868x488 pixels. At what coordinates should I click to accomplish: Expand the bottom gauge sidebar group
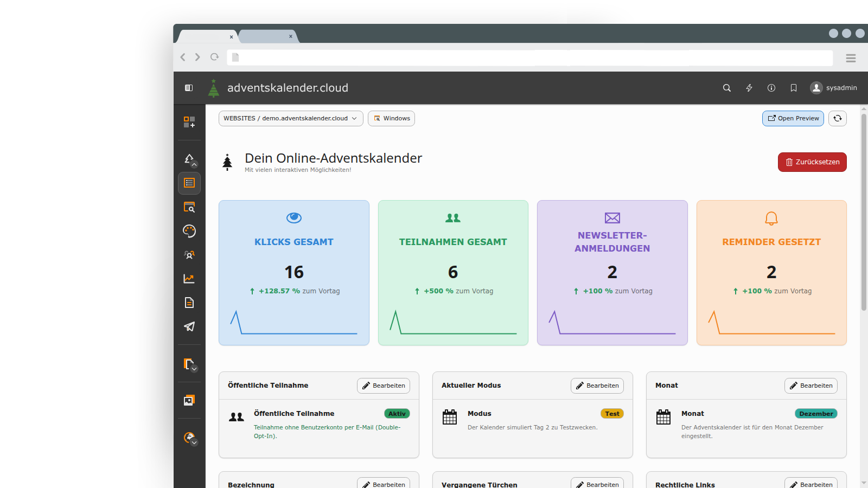tap(190, 438)
